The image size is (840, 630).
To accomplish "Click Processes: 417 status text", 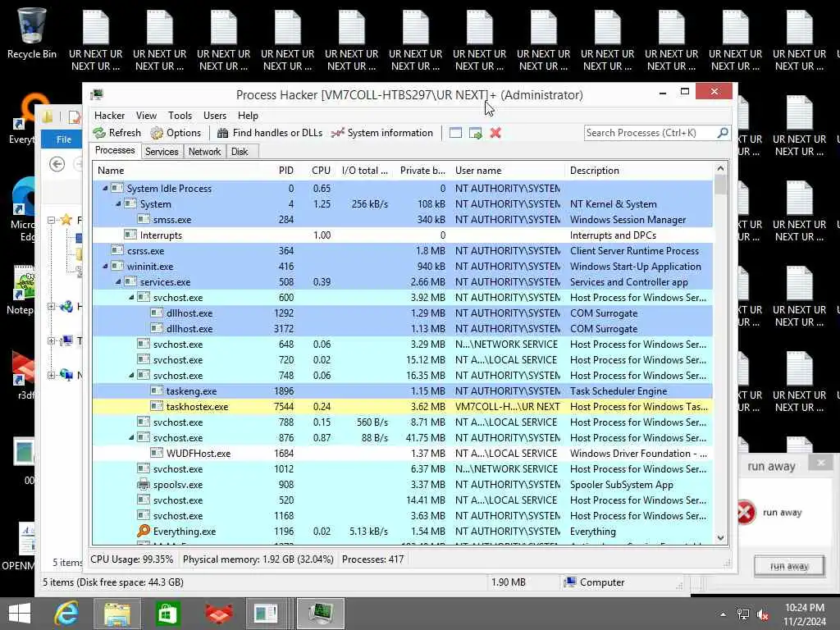I will [x=373, y=559].
